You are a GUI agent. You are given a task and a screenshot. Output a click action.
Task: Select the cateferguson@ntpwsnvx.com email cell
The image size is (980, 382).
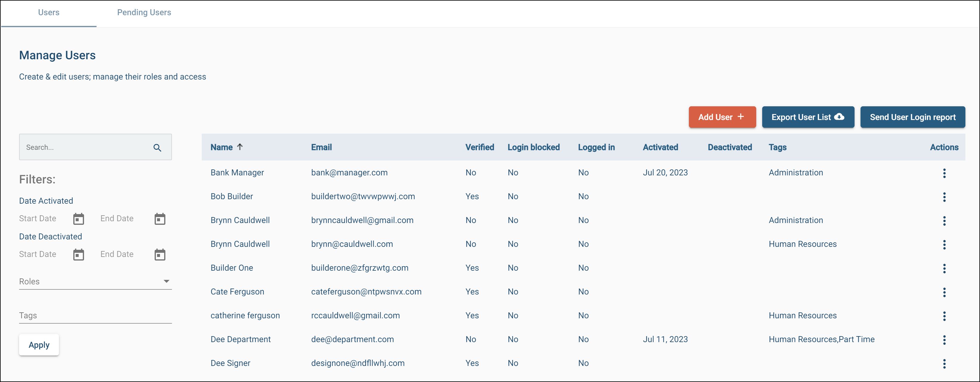[366, 292]
